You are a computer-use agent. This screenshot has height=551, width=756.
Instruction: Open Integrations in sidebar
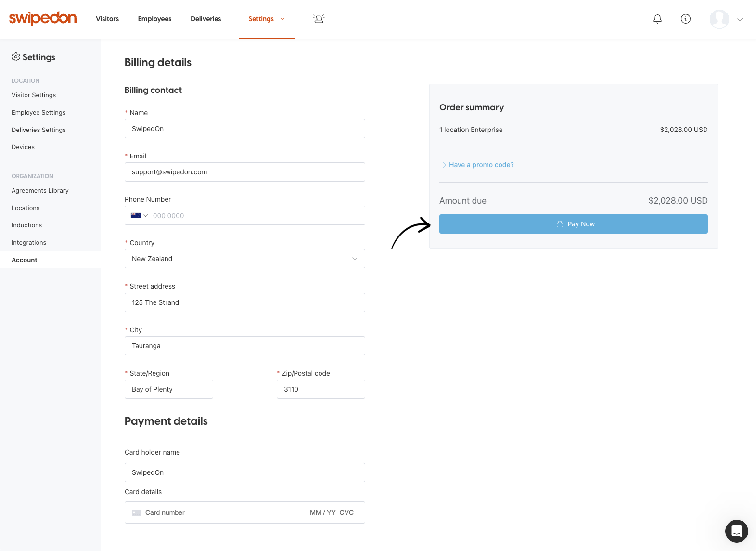[x=29, y=242]
